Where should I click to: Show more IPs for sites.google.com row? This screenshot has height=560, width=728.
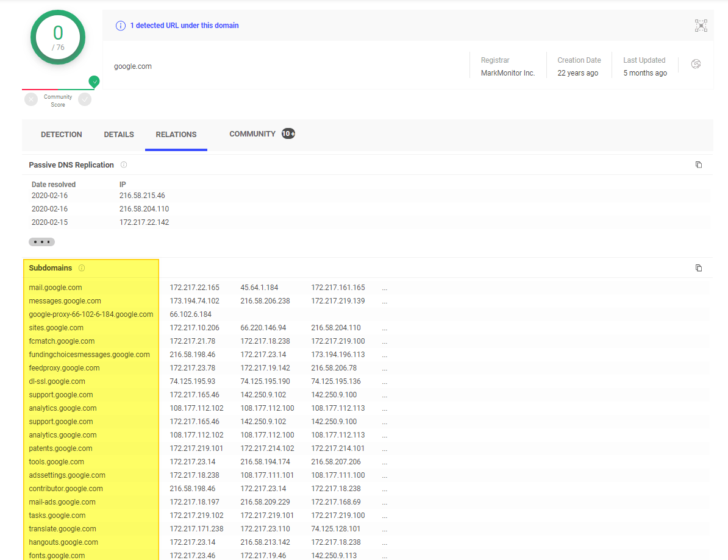click(385, 328)
